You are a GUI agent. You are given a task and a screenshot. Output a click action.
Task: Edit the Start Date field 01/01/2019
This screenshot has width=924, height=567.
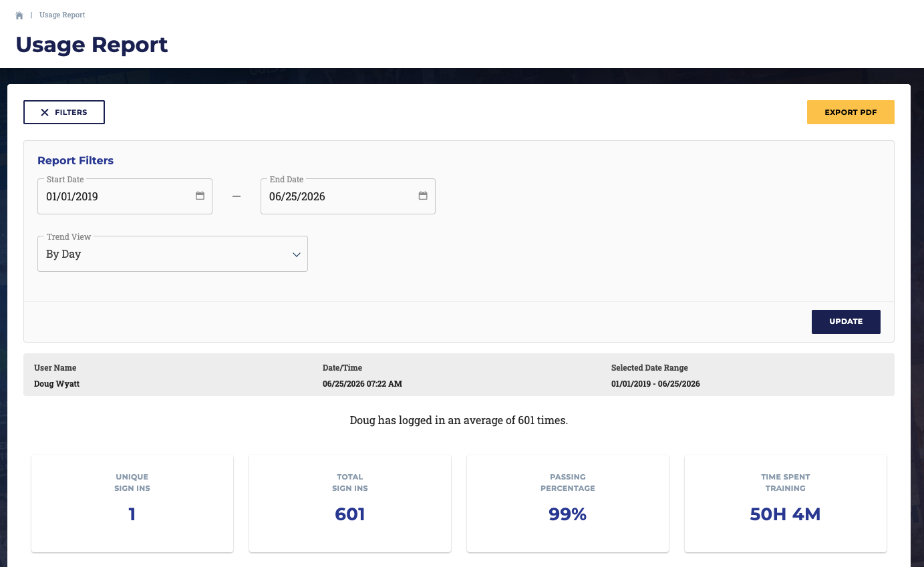(125, 196)
